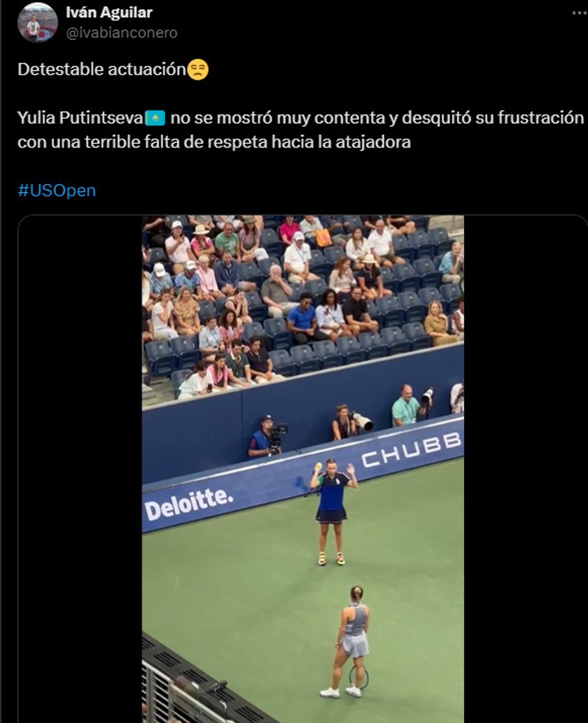The width and height of the screenshot is (588, 723).
Task: Click the 'con una terrible falta' text line
Action: pos(214,142)
